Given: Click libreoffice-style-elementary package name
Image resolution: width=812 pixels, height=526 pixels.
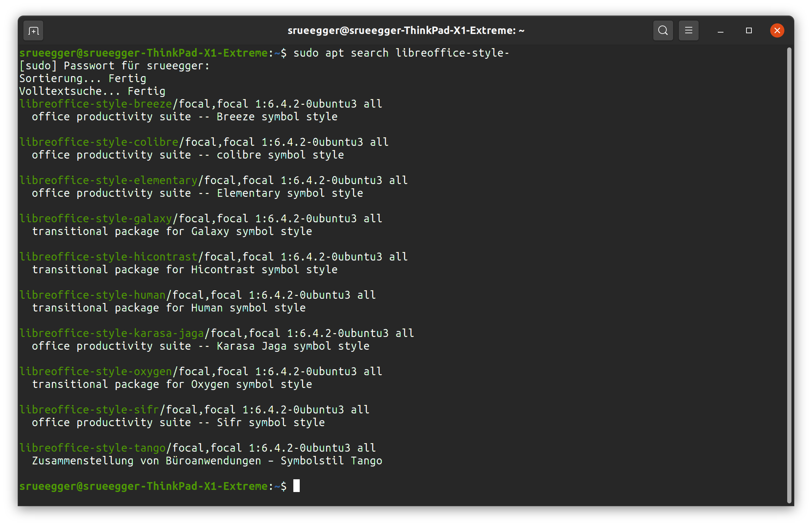Looking at the screenshot, I should [108, 181].
